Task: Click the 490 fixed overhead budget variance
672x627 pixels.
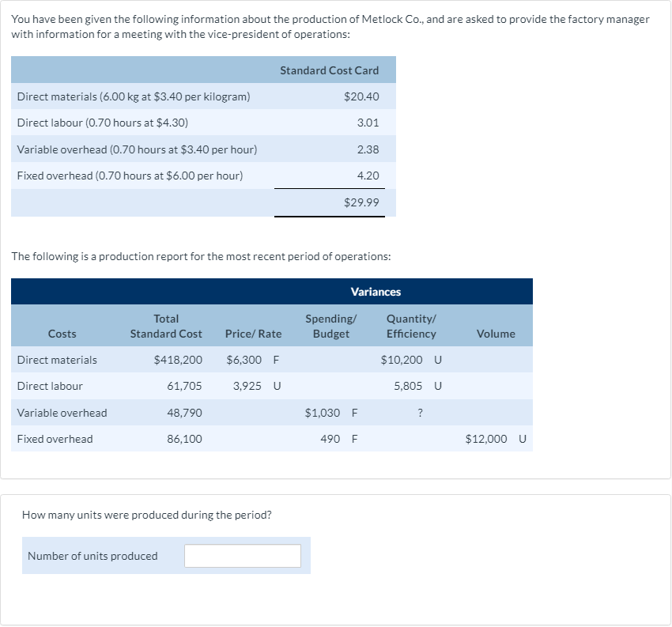Action: tap(330, 440)
